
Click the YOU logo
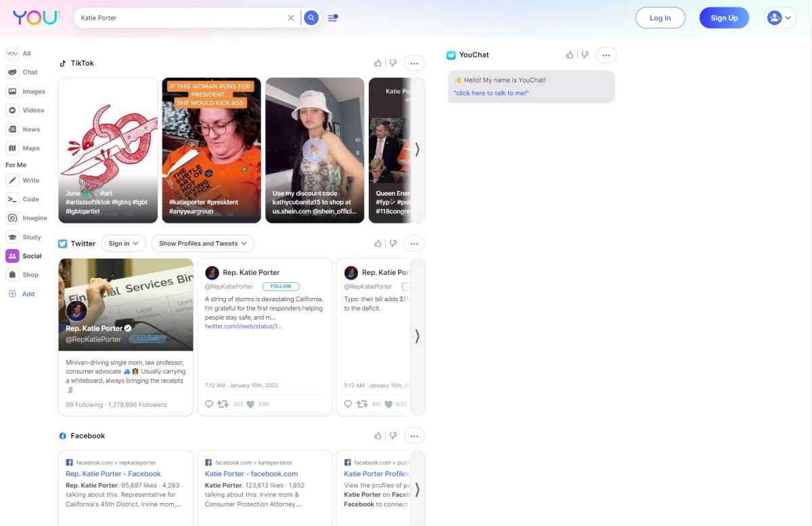(37, 18)
